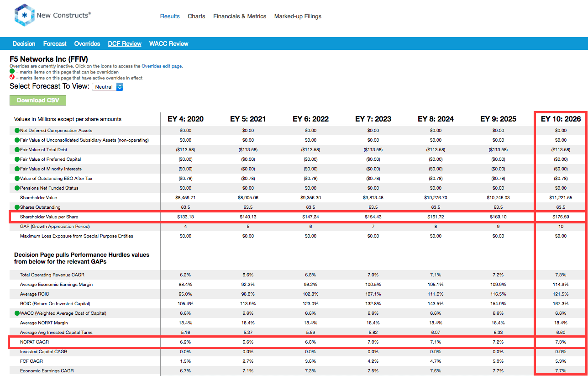Click the Invested Capital CAGR row label

(x=43, y=352)
